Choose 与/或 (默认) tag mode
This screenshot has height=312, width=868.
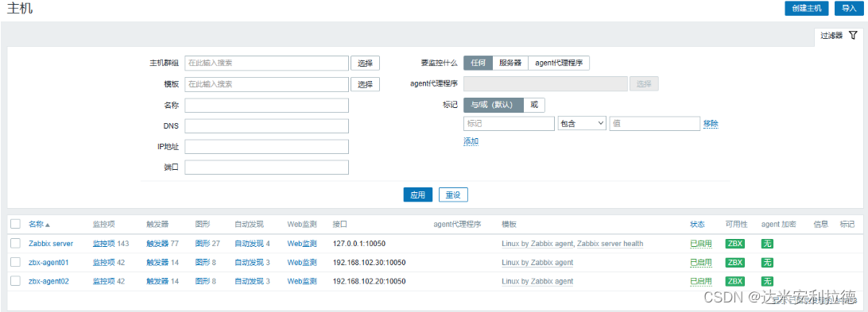point(494,105)
